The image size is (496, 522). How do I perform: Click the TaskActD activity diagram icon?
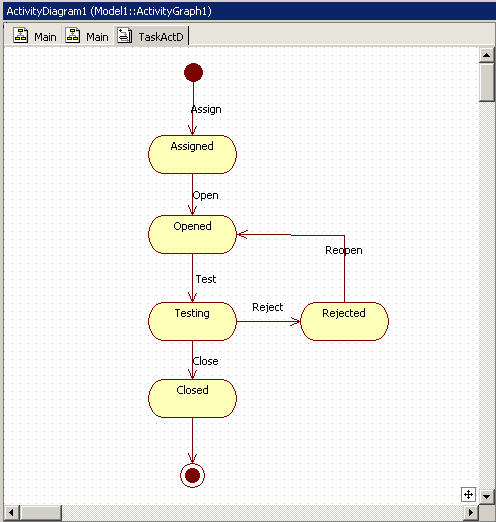point(125,35)
